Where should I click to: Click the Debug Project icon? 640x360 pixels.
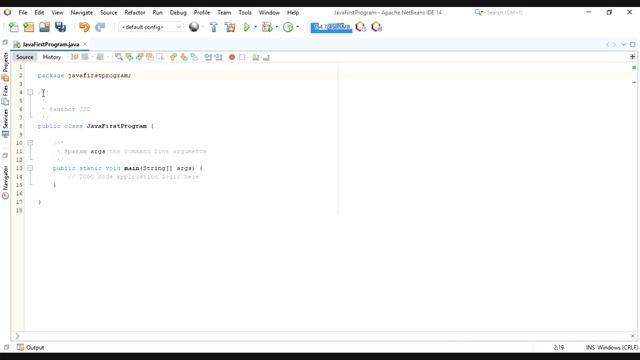tap(267, 27)
